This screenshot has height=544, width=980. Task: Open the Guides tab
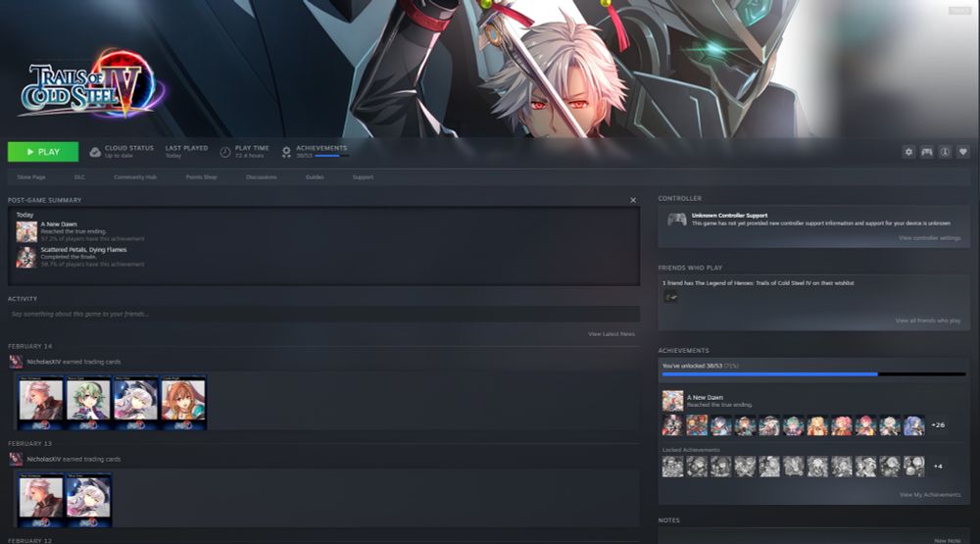click(x=315, y=177)
